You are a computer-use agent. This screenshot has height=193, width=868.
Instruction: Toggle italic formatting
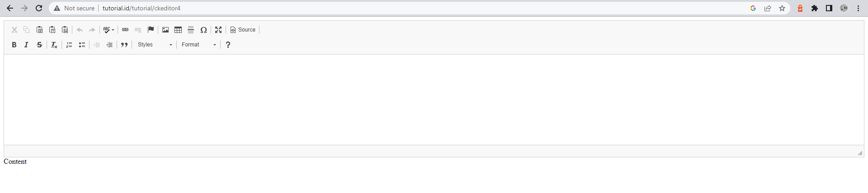point(27,45)
